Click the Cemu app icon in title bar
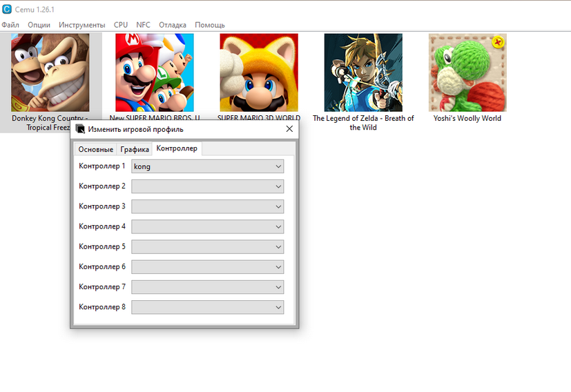The width and height of the screenshot is (571, 392). (x=6, y=9)
